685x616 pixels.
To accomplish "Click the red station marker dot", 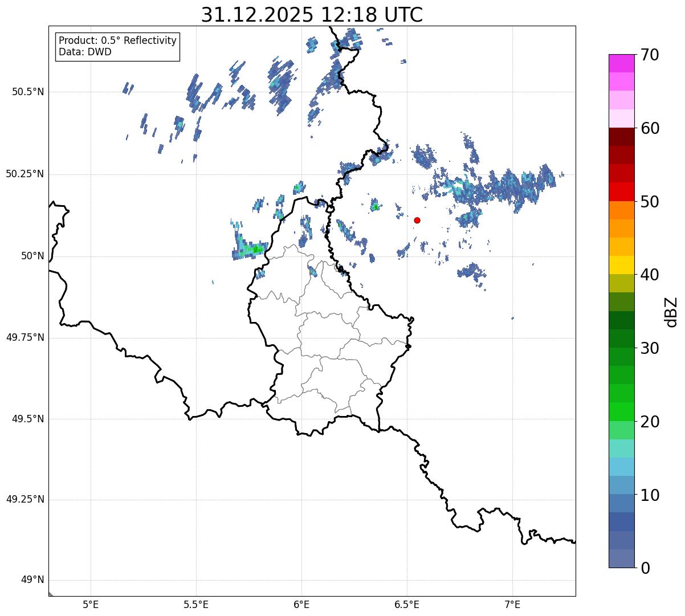I will [x=417, y=220].
